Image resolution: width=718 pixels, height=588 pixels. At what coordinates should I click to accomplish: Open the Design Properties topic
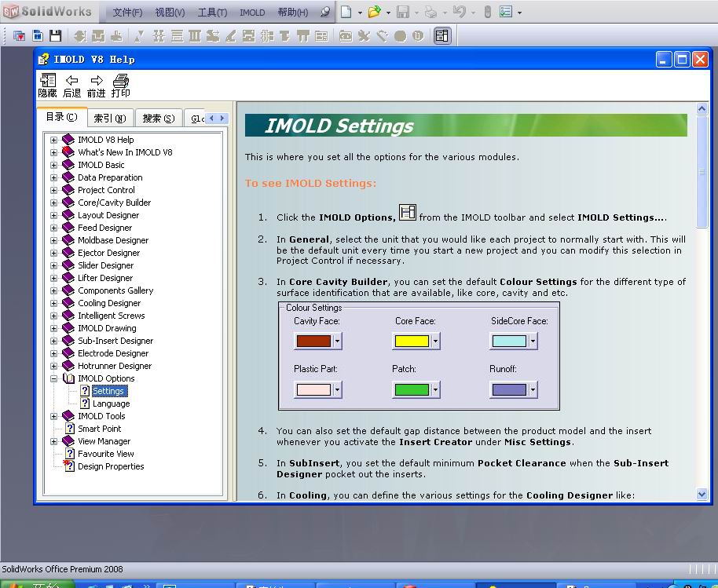[111, 466]
